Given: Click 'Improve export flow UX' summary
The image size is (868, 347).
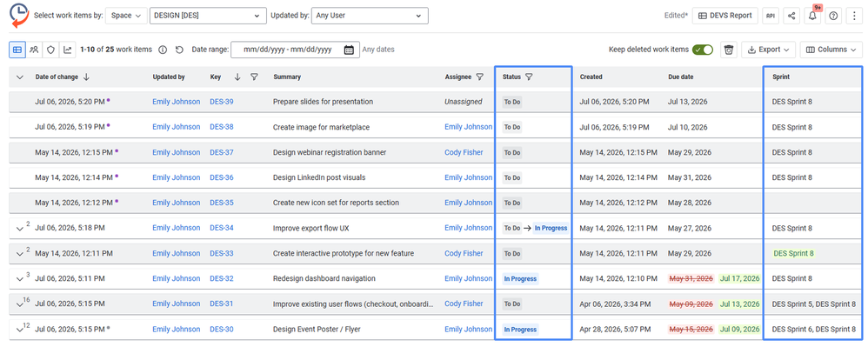Looking at the screenshot, I should click(311, 228).
